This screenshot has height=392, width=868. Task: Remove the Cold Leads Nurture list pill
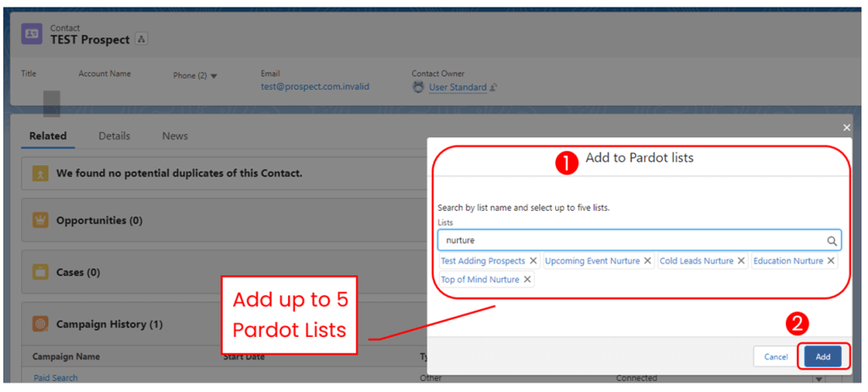pos(741,261)
